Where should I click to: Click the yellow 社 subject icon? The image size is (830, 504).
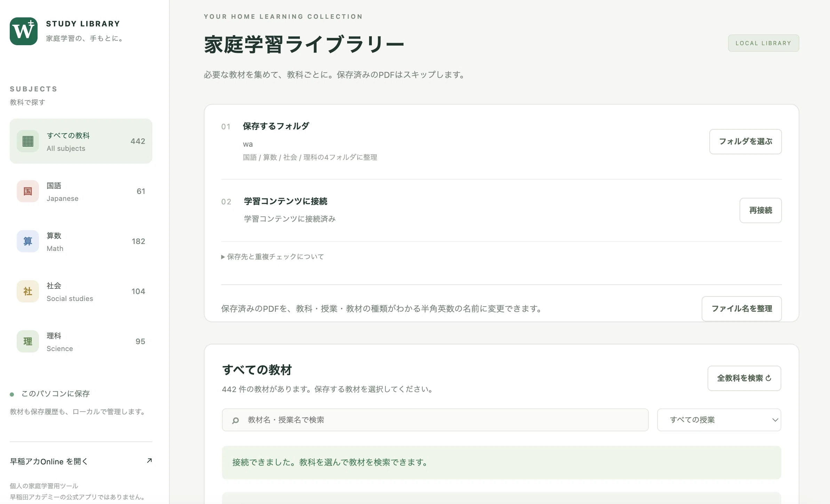coord(28,291)
